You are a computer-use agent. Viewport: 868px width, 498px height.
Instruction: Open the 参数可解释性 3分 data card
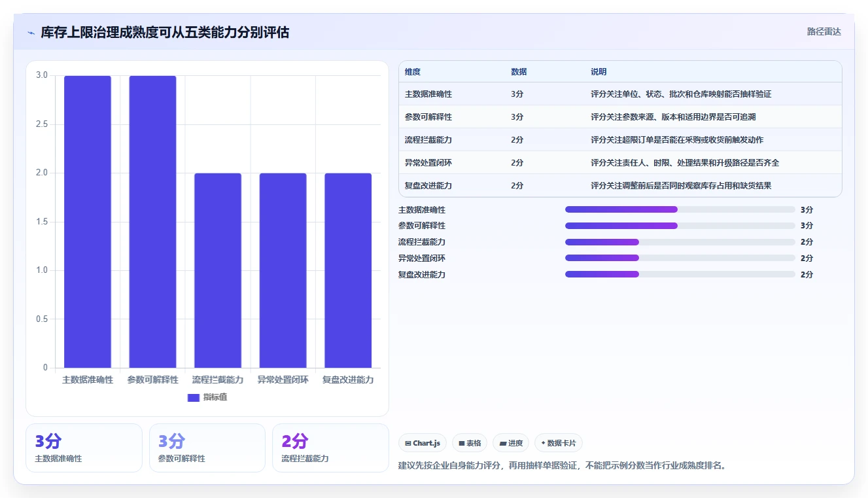click(x=207, y=448)
